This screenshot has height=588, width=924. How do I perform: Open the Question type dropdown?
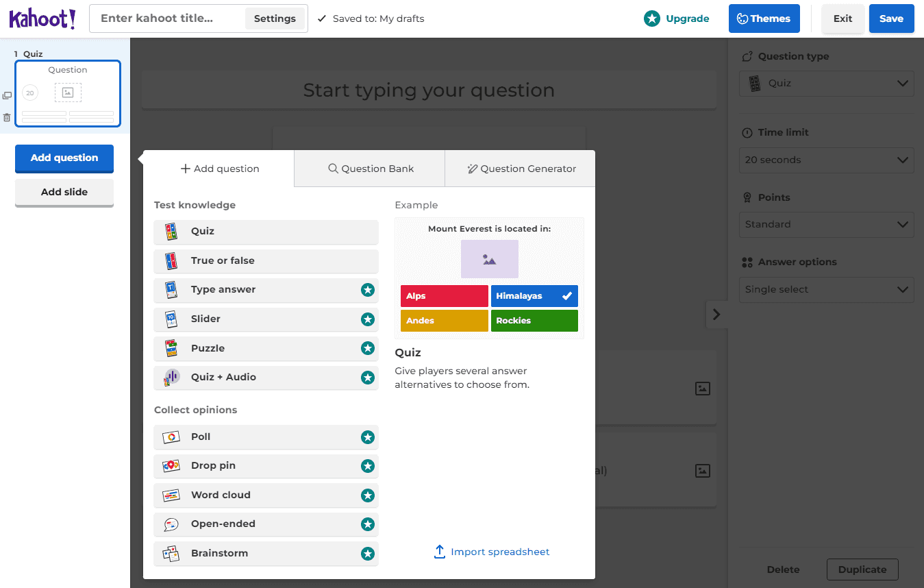[x=826, y=83]
